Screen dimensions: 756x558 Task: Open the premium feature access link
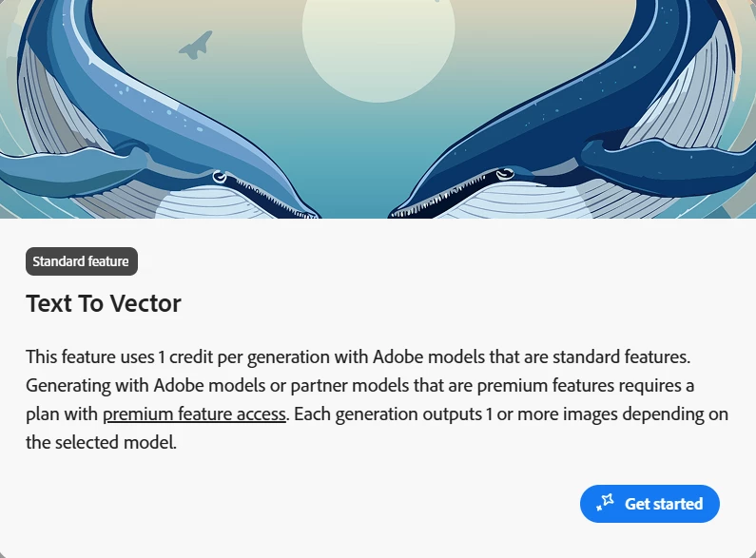point(194,414)
